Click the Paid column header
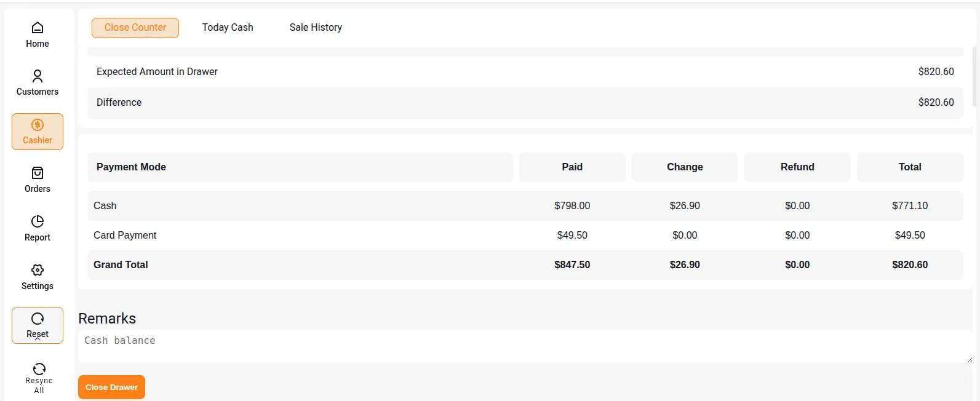 572,167
